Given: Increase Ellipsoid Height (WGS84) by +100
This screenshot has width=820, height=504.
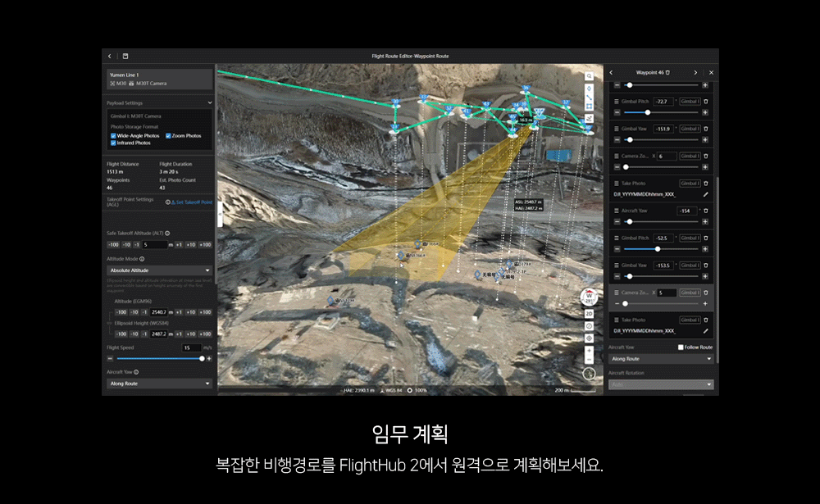Looking at the screenshot, I should [x=205, y=334].
